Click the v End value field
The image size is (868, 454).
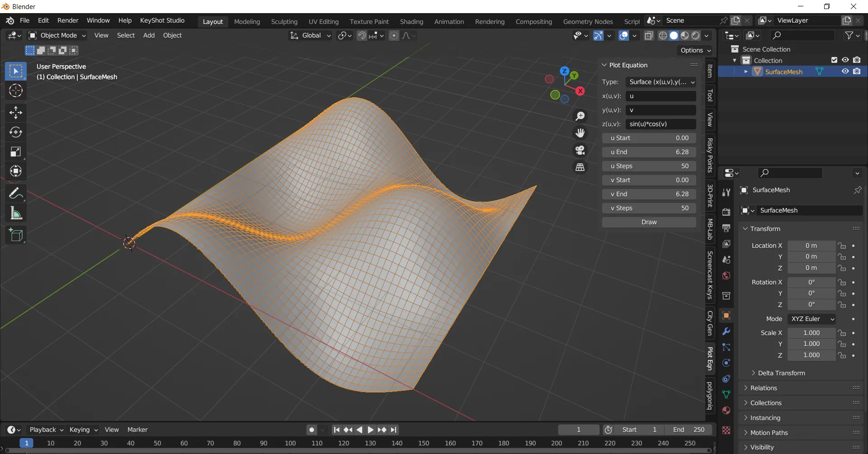point(649,194)
